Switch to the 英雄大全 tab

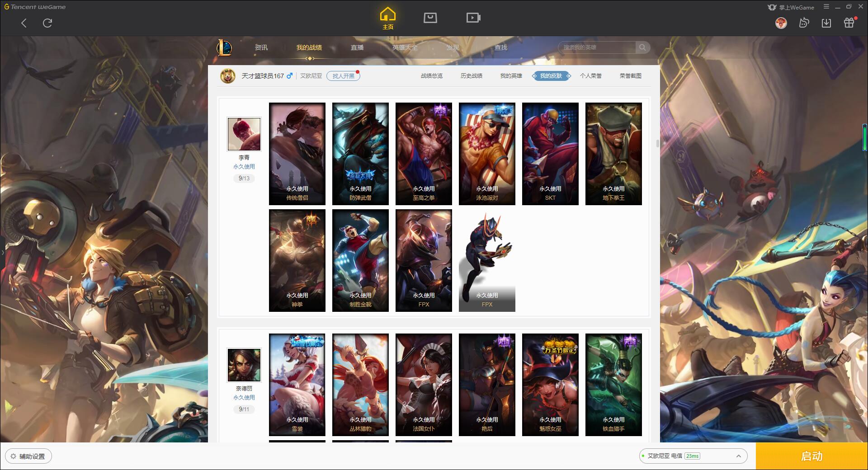click(x=405, y=47)
